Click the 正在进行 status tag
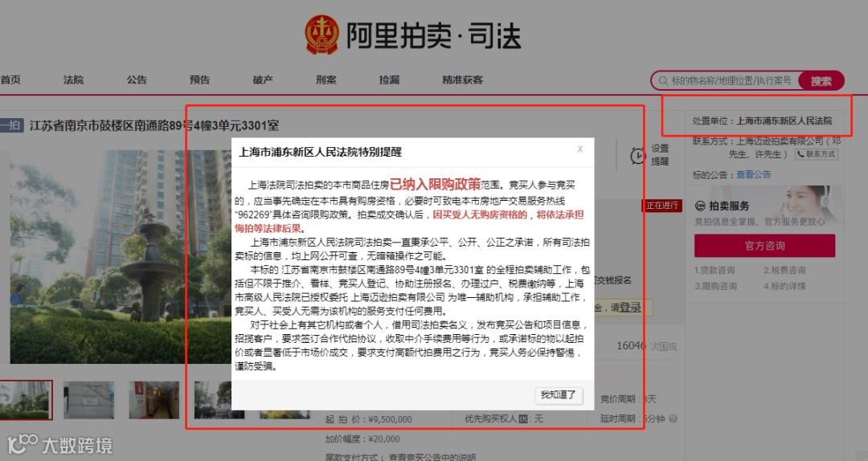868x461 pixels. point(662,206)
